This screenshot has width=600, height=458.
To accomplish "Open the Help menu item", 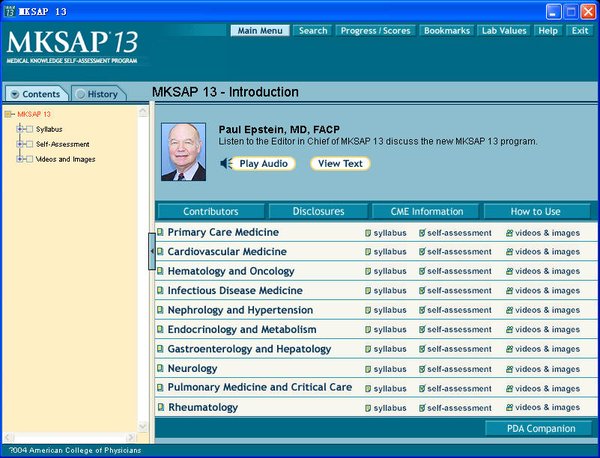I will pyautogui.click(x=548, y=31).
